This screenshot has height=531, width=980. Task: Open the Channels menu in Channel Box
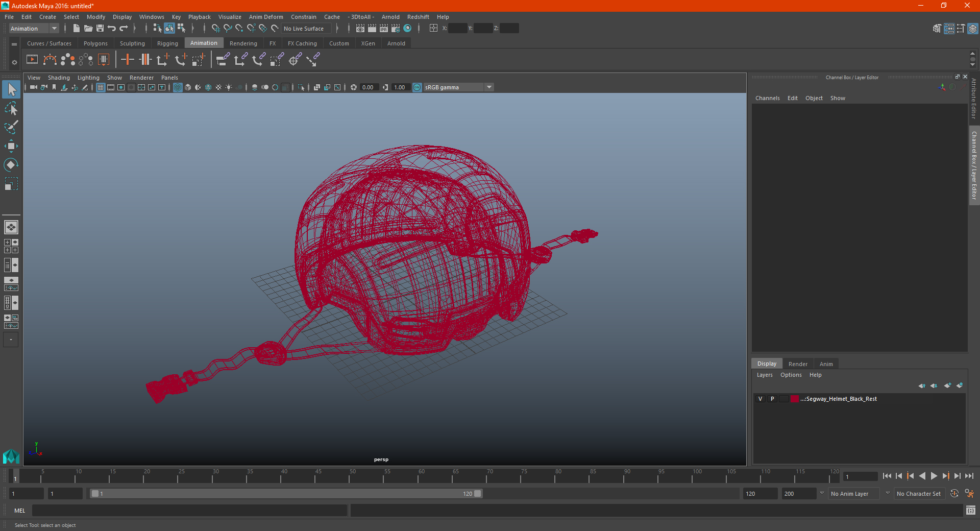click(767, 98)
